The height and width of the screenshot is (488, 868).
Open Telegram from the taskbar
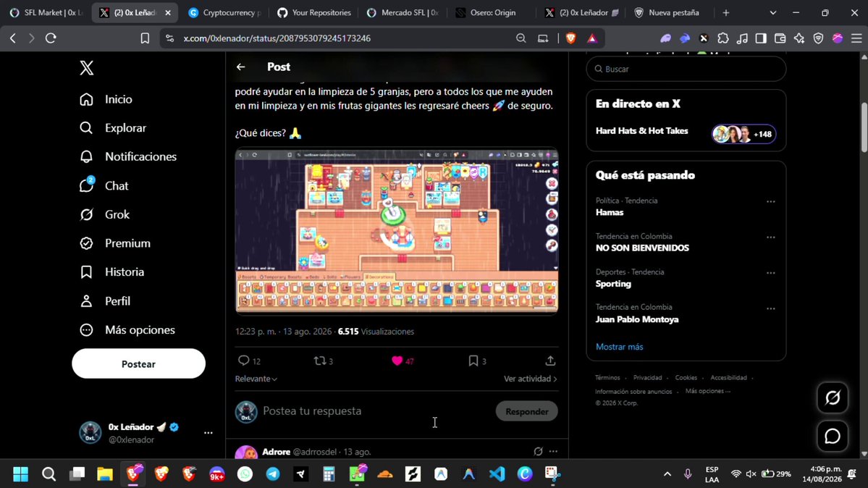tap(273, 474)
